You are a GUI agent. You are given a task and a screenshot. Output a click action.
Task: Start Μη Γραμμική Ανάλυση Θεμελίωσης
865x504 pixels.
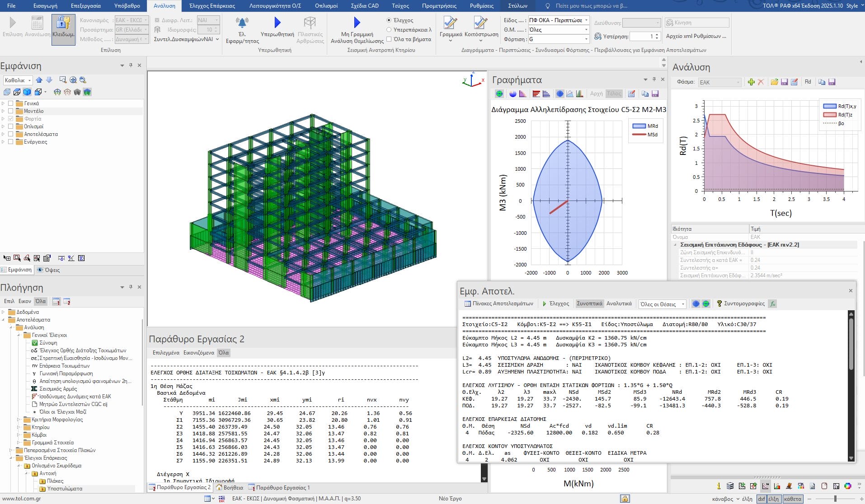pyautogui.click(x=357, y=26)
